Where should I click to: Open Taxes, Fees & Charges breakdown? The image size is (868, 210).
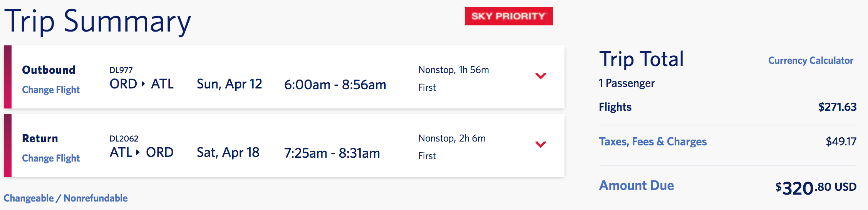click(x=653, y=142)
